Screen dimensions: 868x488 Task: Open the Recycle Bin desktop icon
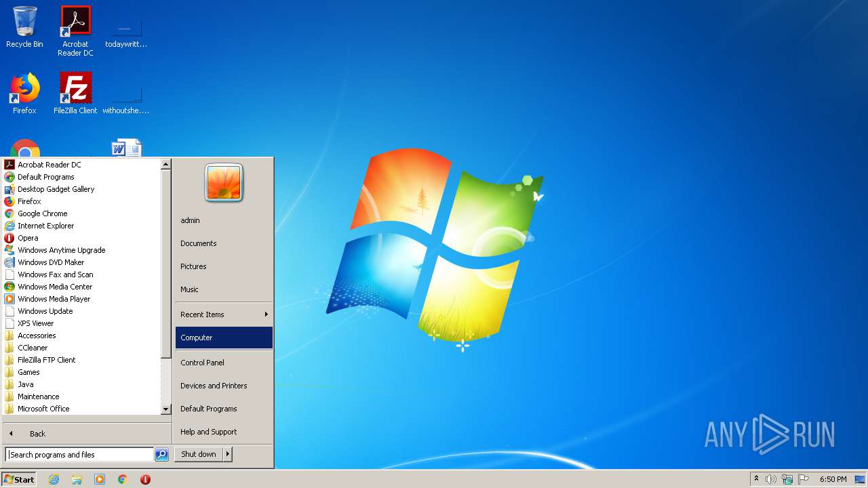pyautogui.click(x=24, y=27)
